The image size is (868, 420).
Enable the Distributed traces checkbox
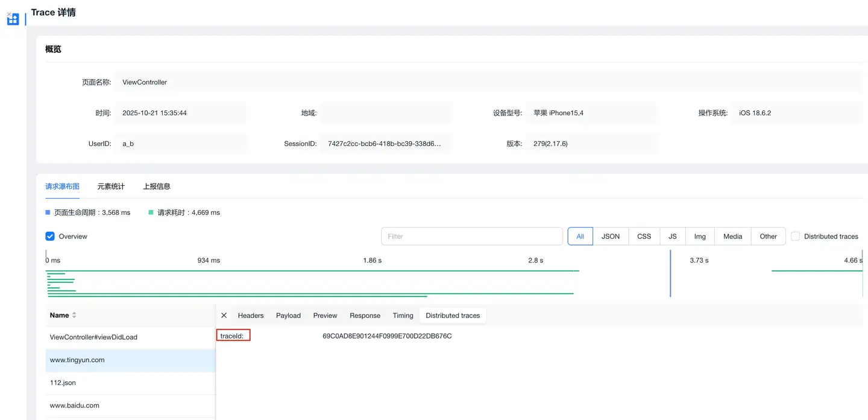coord(795,237)
